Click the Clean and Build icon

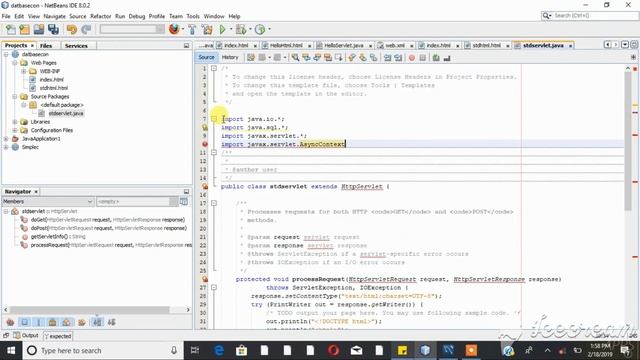[207, 29]
